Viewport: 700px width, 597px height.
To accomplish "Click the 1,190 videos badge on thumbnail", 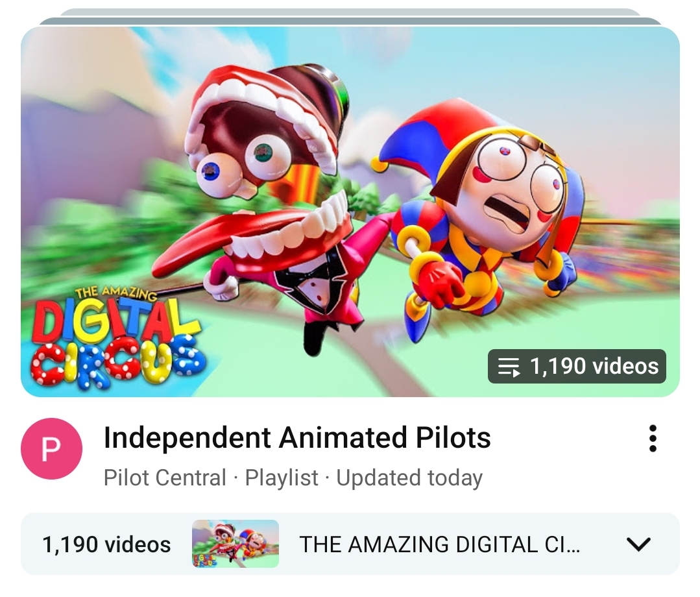I will tap(577, 366).
